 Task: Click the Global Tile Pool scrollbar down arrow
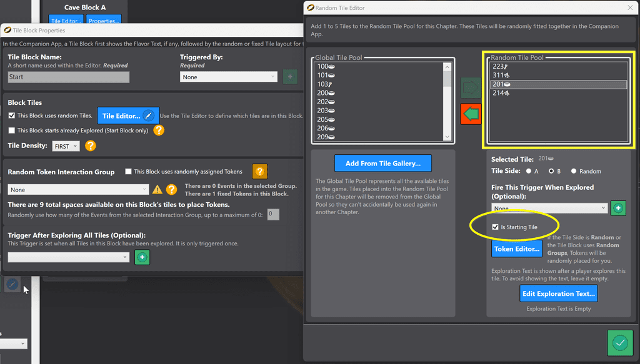[447, 137]
